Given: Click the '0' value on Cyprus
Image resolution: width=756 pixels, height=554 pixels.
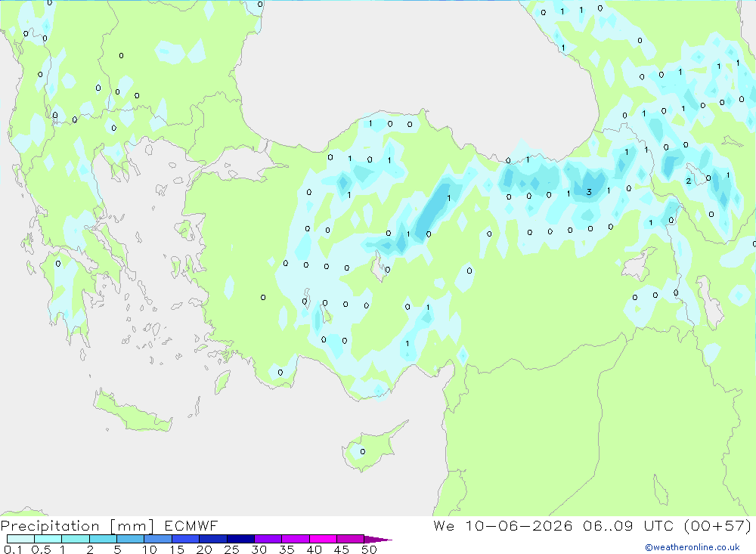Looking at the screenshot, I should tap(363, 452).
